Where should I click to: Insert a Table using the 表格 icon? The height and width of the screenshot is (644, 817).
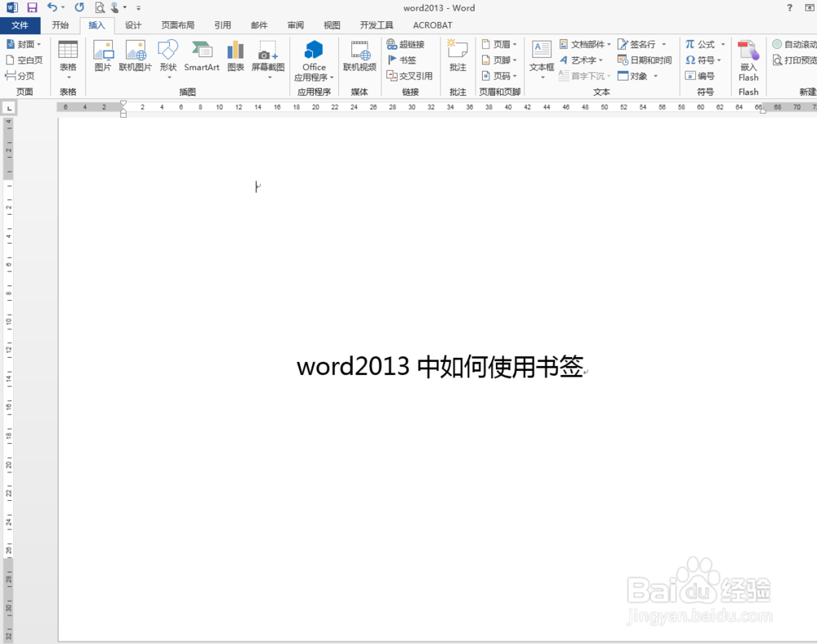click(68, 59)
